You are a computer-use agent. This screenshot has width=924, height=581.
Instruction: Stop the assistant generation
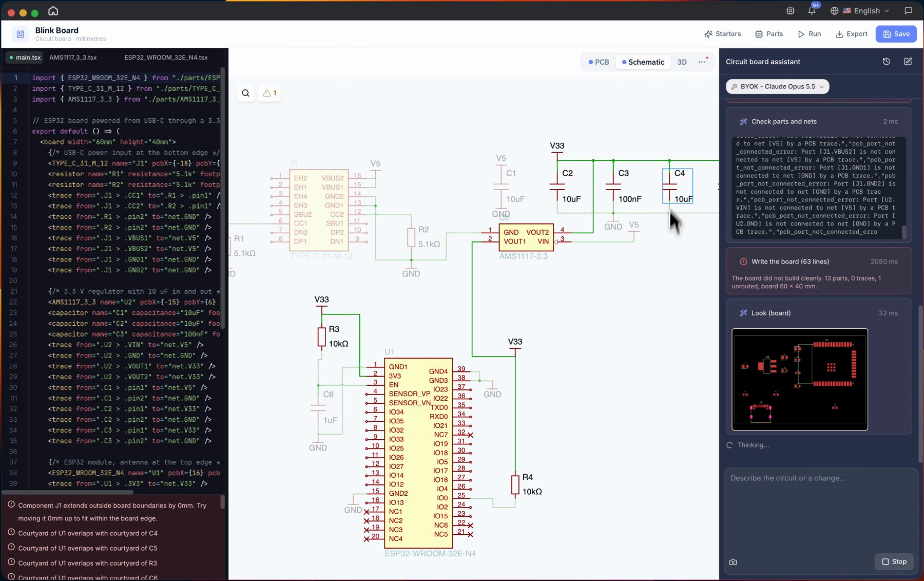click(894, 561)
